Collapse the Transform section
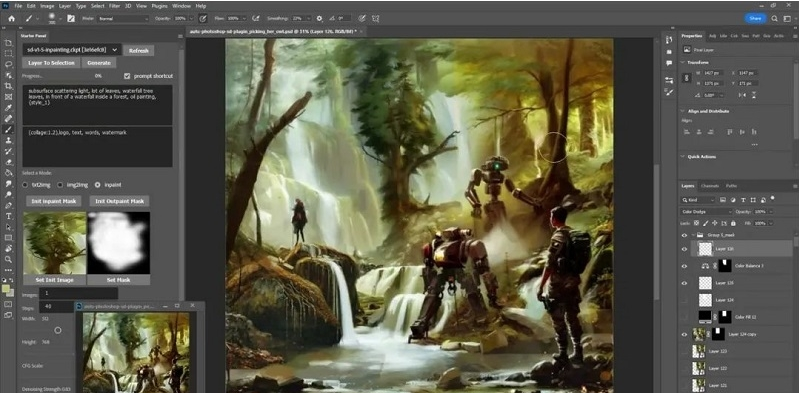799x393 pixels. click(x=683, y=63)
